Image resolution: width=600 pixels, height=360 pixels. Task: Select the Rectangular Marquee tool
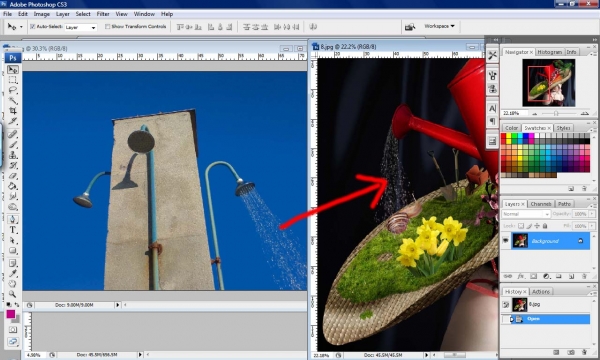pyautogui.click(x=13, y=80)
